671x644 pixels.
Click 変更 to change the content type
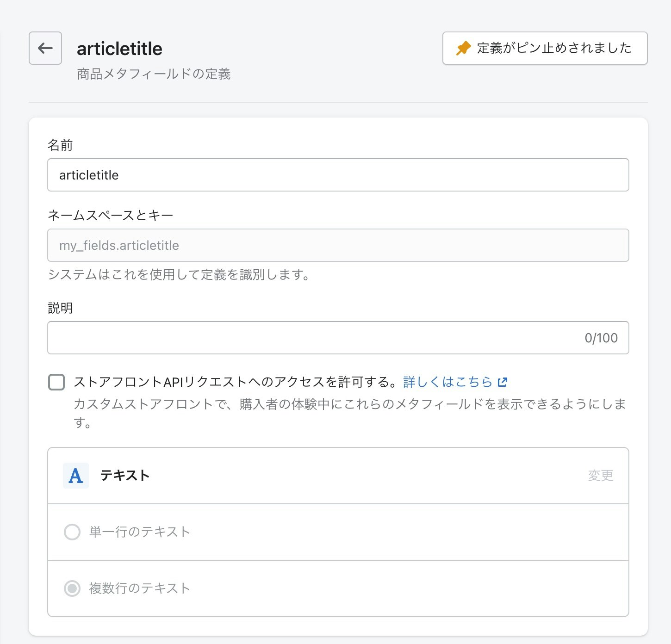click(x=601, y=475)
